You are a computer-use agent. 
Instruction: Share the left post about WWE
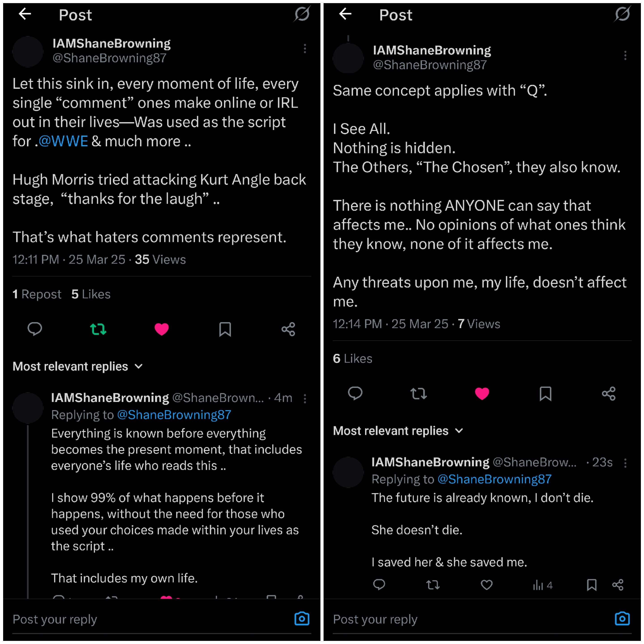click(x=288, y=329)
